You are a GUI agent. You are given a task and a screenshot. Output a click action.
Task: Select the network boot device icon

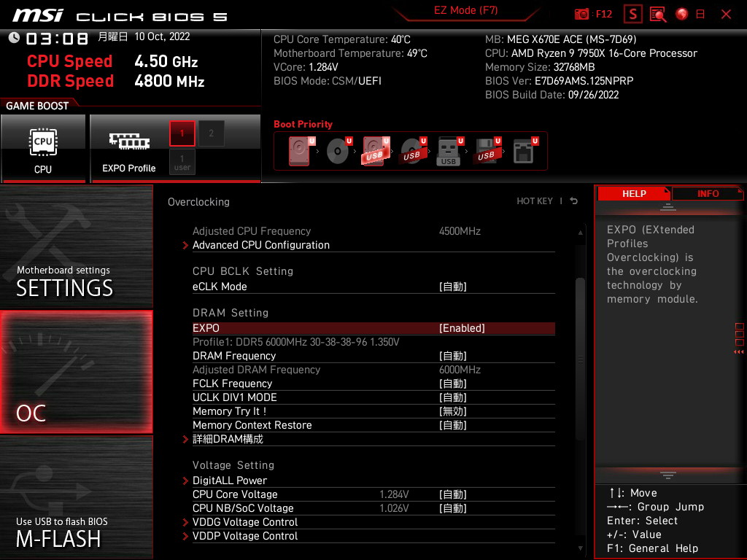[525, 151]
